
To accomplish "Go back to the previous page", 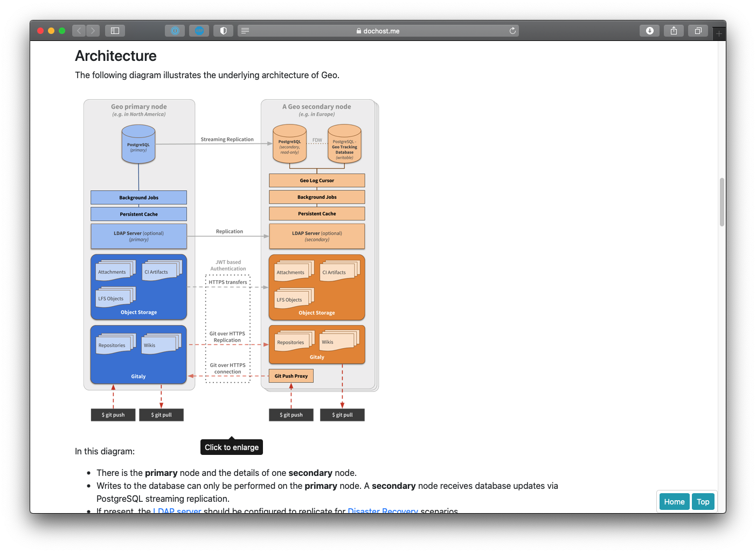I will click(x=79, y=31).
